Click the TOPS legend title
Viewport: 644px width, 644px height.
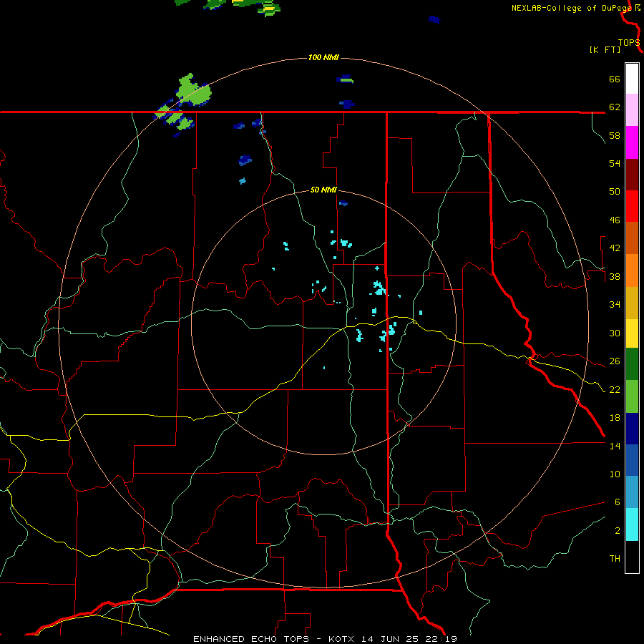tap(629, 43)
